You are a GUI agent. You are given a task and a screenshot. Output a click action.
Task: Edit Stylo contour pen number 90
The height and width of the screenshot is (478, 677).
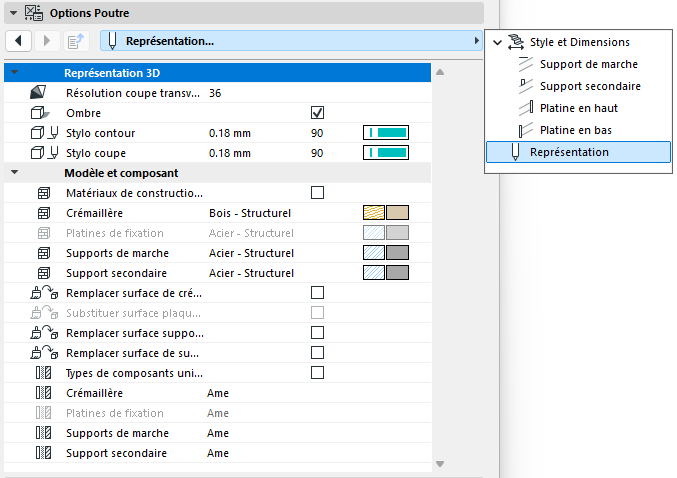coord(317,133)
